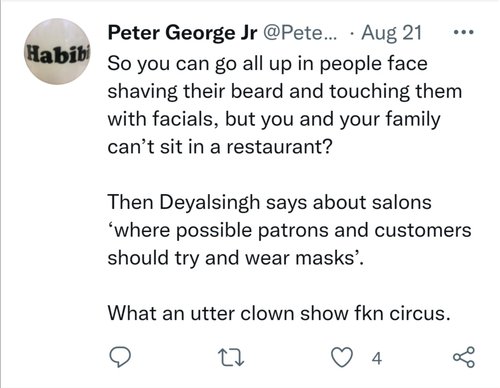The image size is (500, 388).
Task: Click the like count number 4
Action: 377,359
